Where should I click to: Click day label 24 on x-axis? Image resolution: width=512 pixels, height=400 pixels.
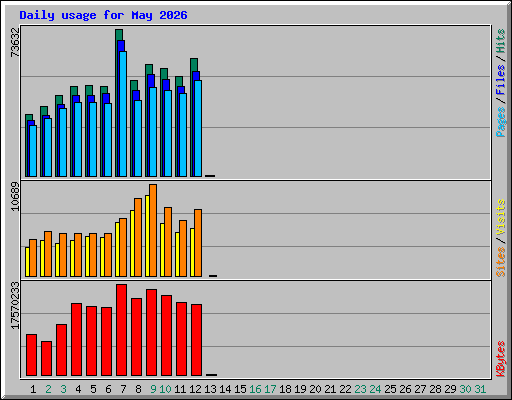(x=375, y=389)
